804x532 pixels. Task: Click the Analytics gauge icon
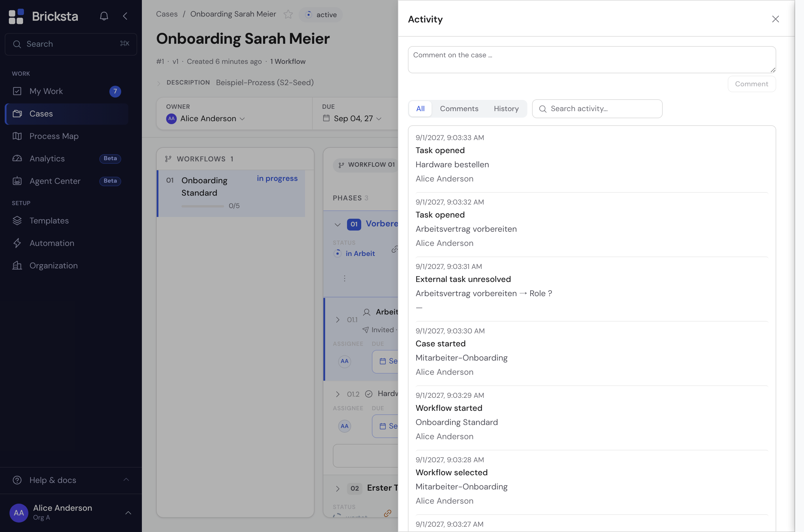[17, 158]
